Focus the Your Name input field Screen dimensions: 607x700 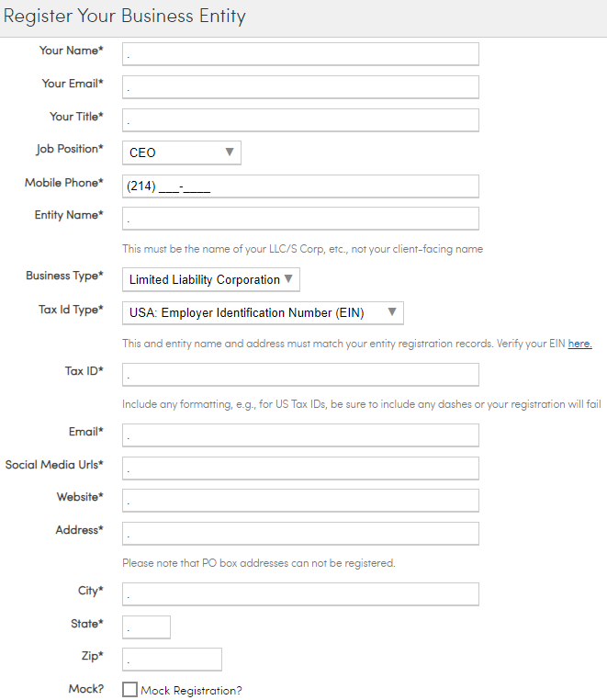(x=300, y=54)
